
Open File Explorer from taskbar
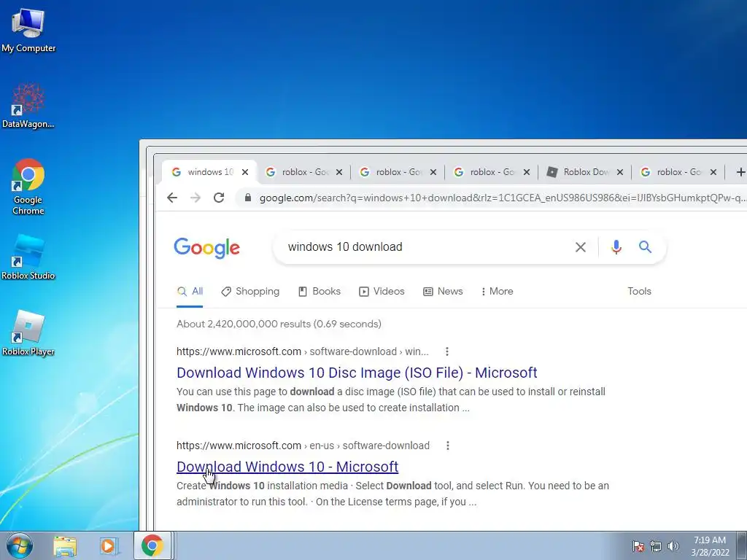click(65, 546)
